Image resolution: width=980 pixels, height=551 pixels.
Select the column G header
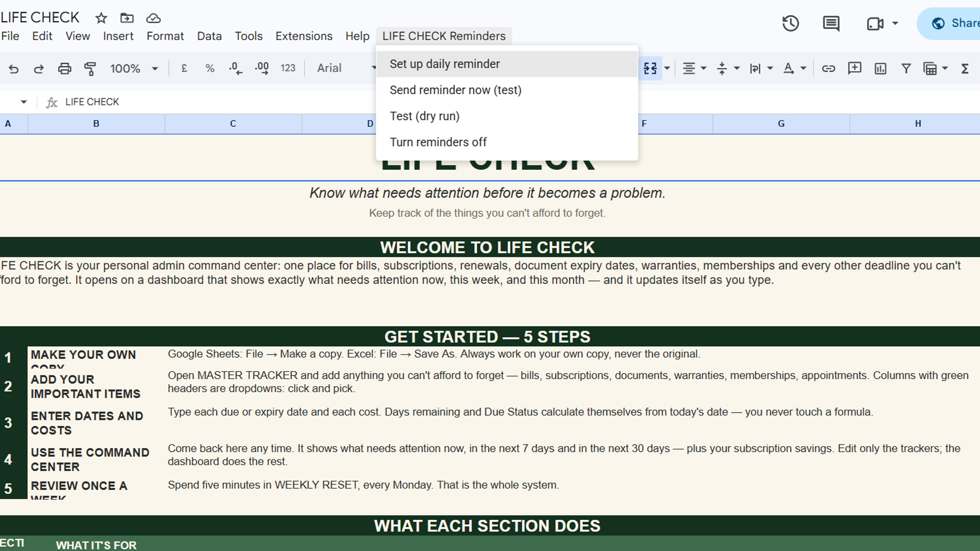tap(781, 124)
